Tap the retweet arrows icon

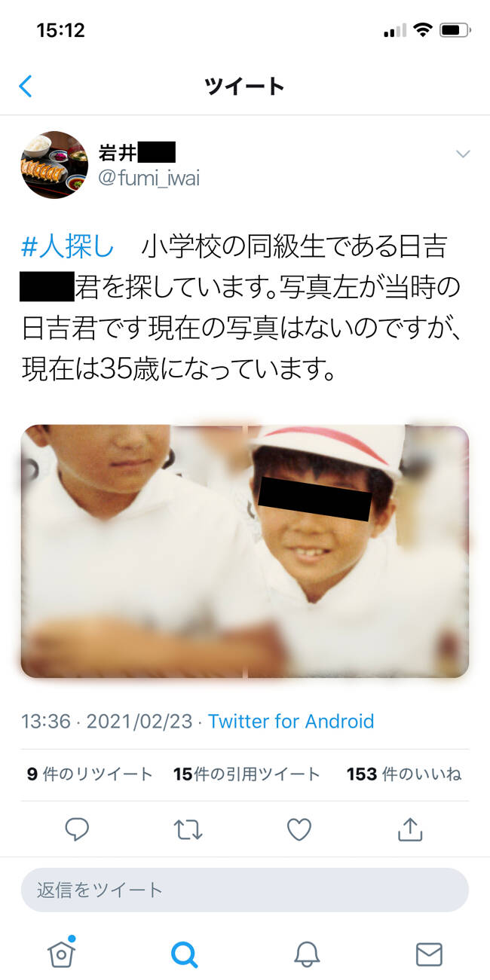[x=188, y=829]
